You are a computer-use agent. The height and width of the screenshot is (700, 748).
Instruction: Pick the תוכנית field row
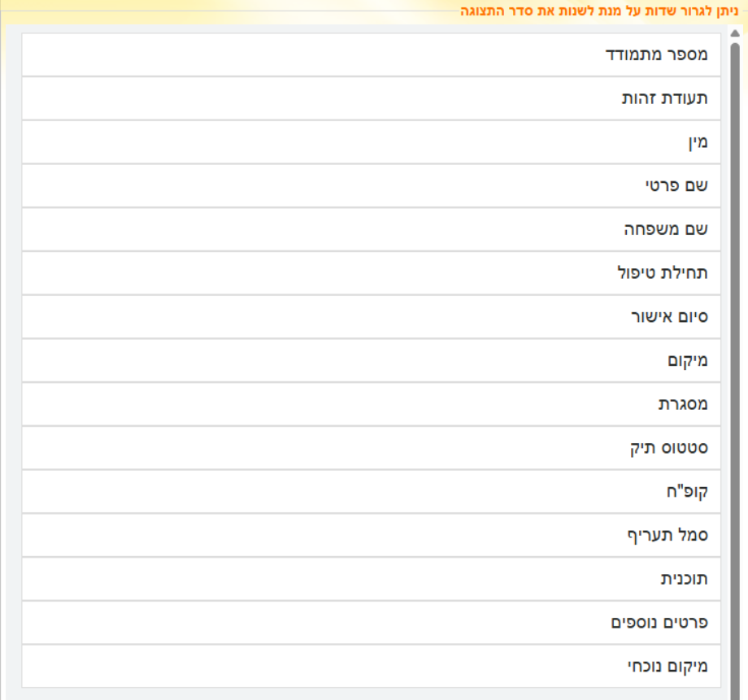(371, 580)
